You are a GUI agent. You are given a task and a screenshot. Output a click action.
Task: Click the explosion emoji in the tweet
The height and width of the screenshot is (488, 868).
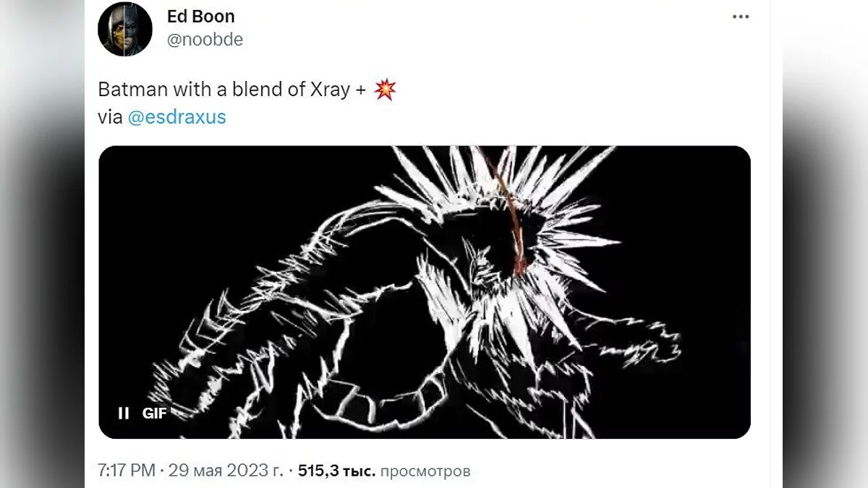(385, 90)
